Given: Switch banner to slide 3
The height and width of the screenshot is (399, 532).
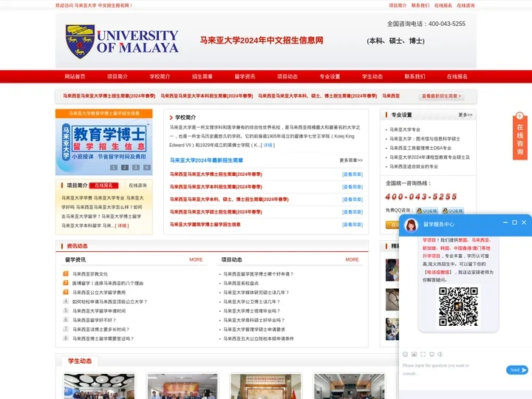Looking at the screenshot, I should pyautogui.click(x=136, y=167).
